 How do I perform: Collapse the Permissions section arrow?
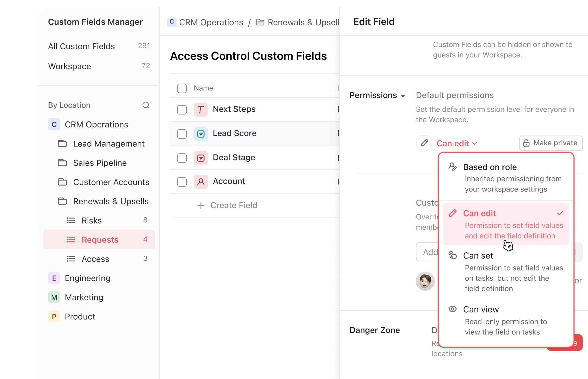click(x=403, y=96)
